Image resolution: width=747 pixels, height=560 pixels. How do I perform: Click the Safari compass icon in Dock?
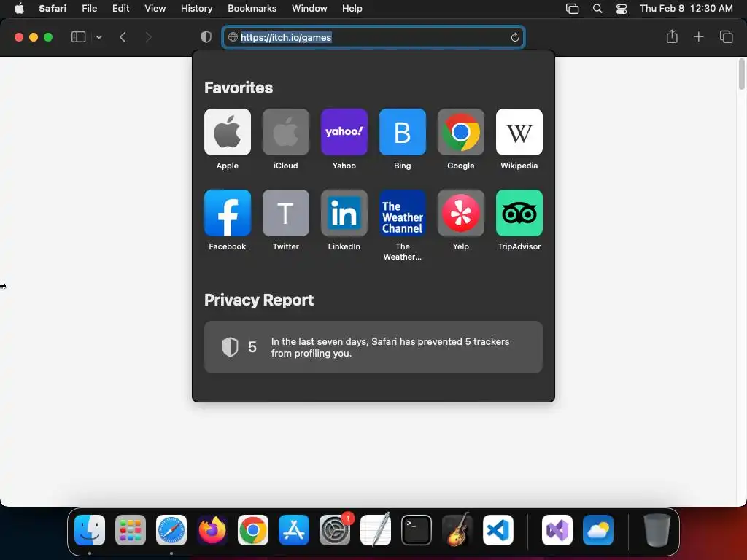pyautogui.click(x=171, y=530)
